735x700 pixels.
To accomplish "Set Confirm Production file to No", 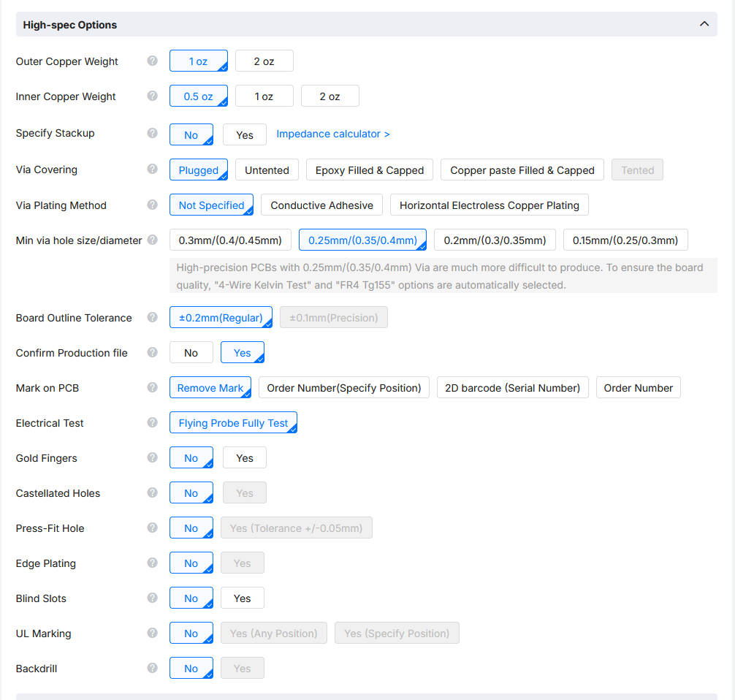I will click(x=191, y=353).
